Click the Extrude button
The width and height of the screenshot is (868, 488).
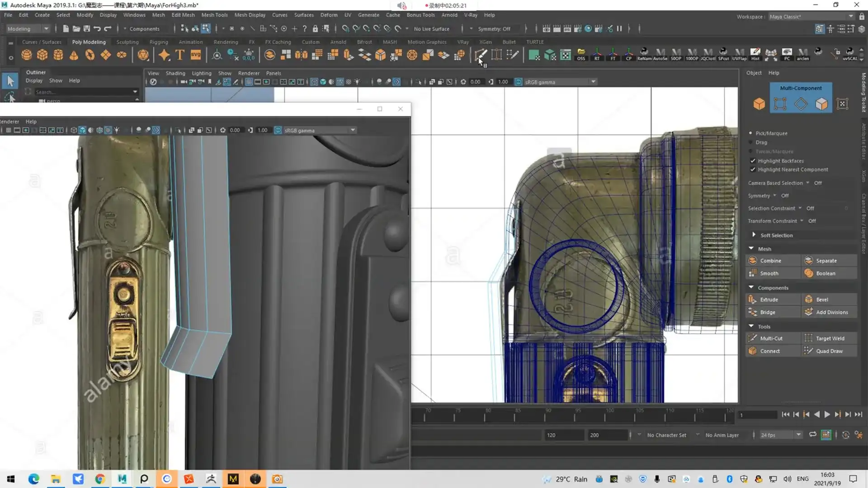(x=769, y=300)
